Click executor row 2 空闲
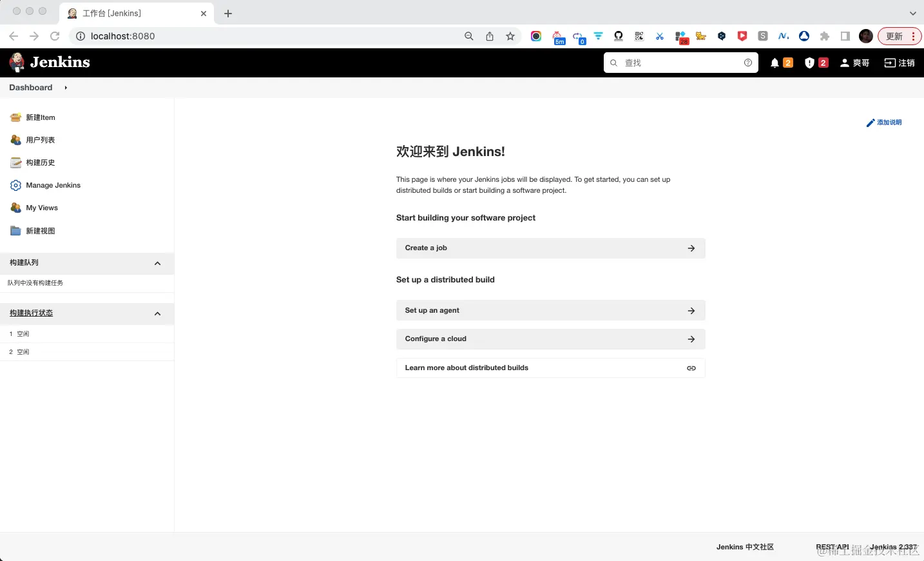924x561 pixels. [x=87, y=352]
